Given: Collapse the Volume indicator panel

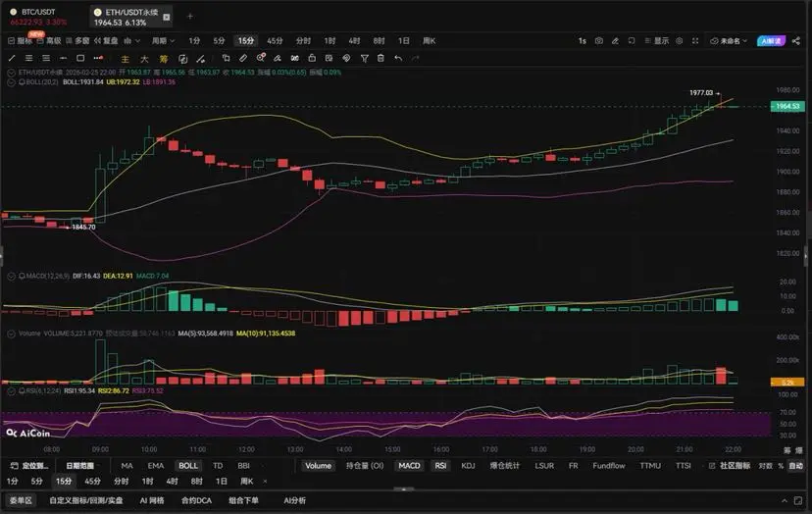Looking at the screenshot, I should pos(11,334).
